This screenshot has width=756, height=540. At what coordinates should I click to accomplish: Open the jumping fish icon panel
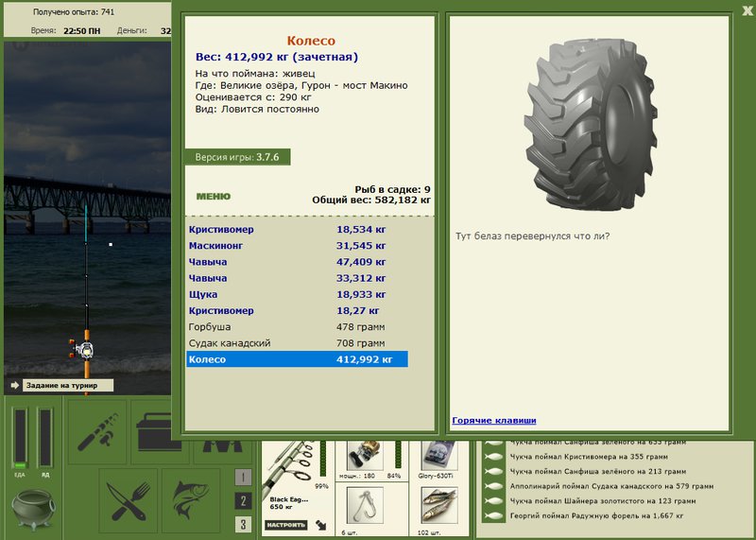[x=192, y=499]
